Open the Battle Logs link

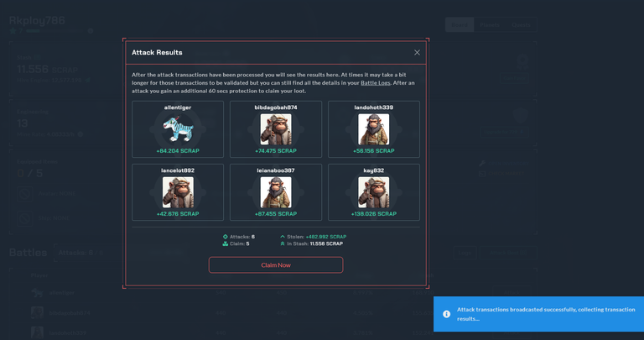coord(376,82)
